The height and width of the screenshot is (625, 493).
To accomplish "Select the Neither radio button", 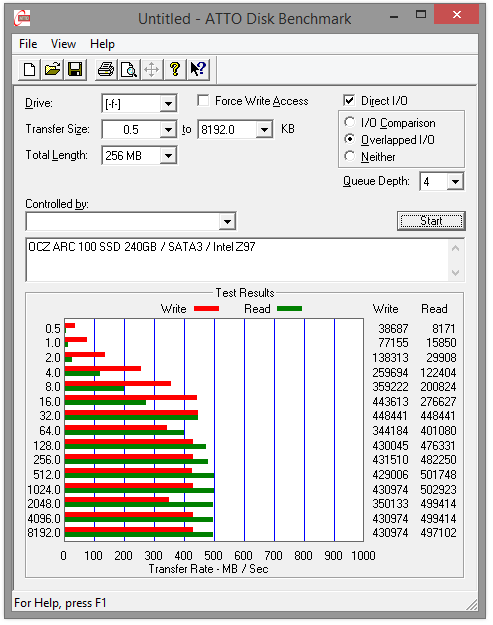I will point(350,156).
